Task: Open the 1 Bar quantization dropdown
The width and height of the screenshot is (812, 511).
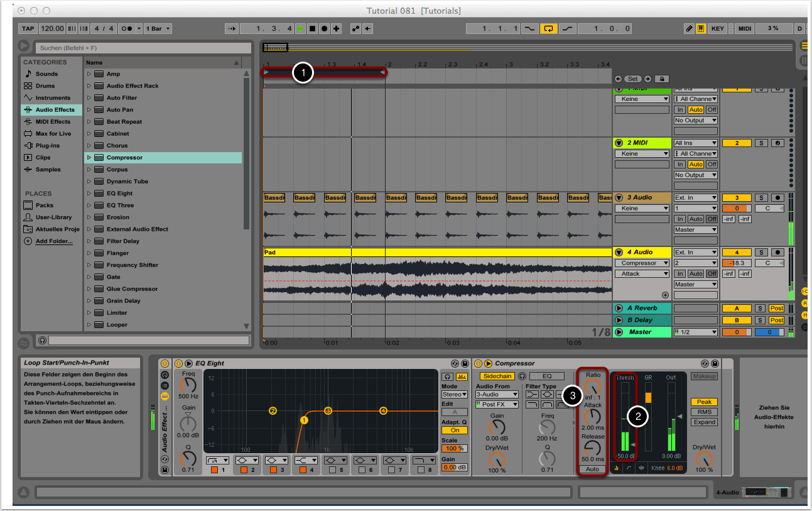Action: click(158, 29)
